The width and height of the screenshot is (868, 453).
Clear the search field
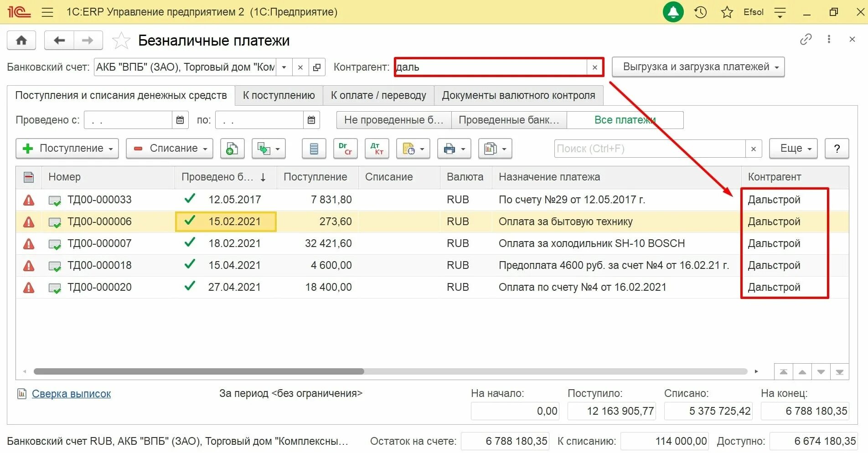[753, 149]
